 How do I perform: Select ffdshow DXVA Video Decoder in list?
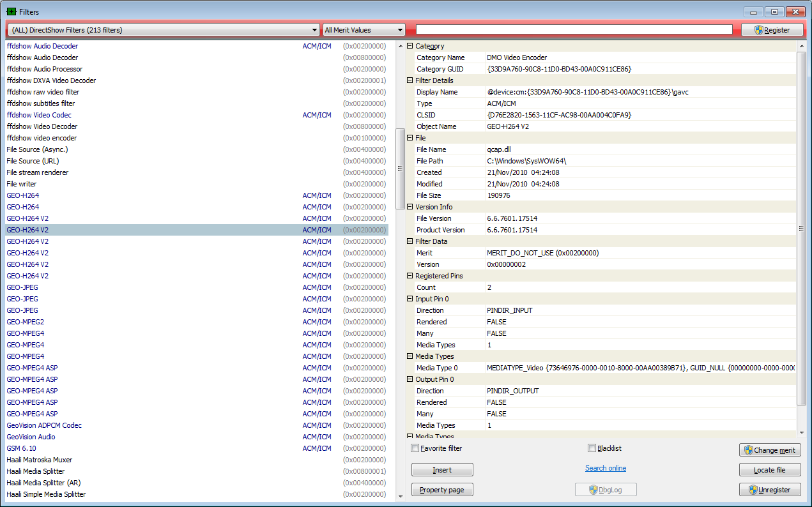point(196,80)
